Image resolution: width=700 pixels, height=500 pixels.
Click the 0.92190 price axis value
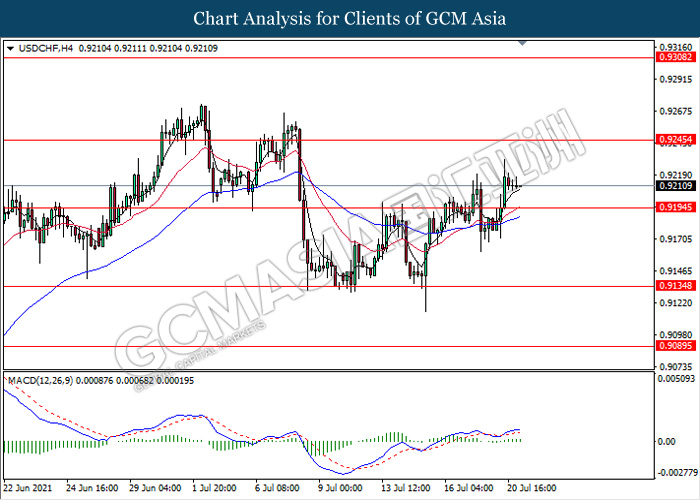coord(676,175)
